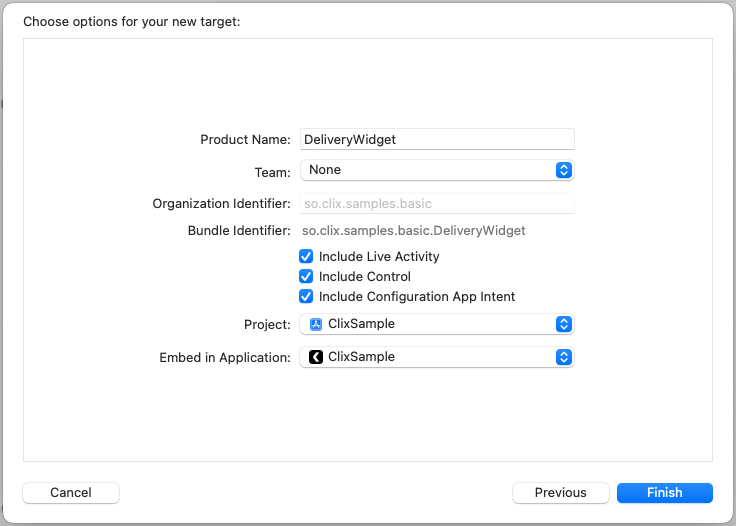Open the Embed in Application dropdown
The height and width of the screenshot is (526, 736).
click(x=437, y=357)
